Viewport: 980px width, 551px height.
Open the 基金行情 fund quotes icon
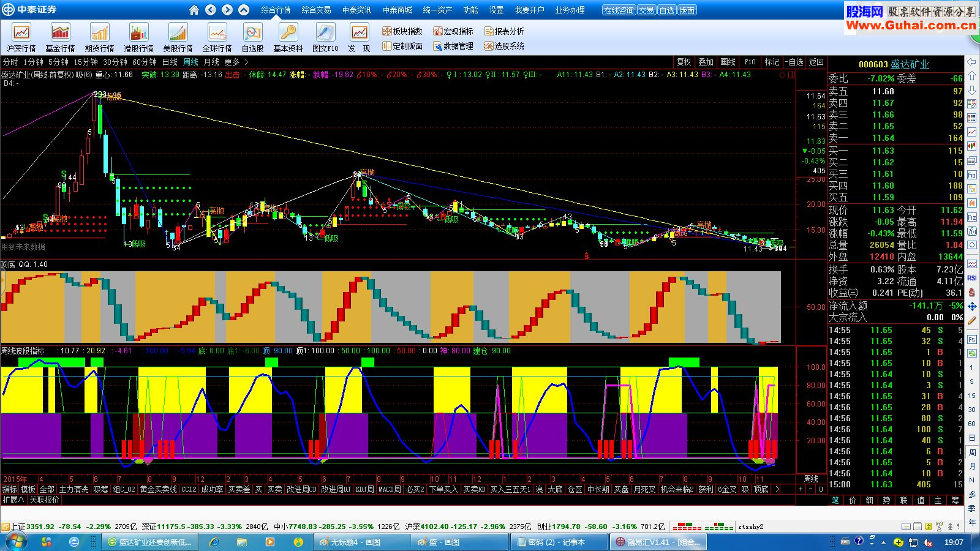point(60,38)
